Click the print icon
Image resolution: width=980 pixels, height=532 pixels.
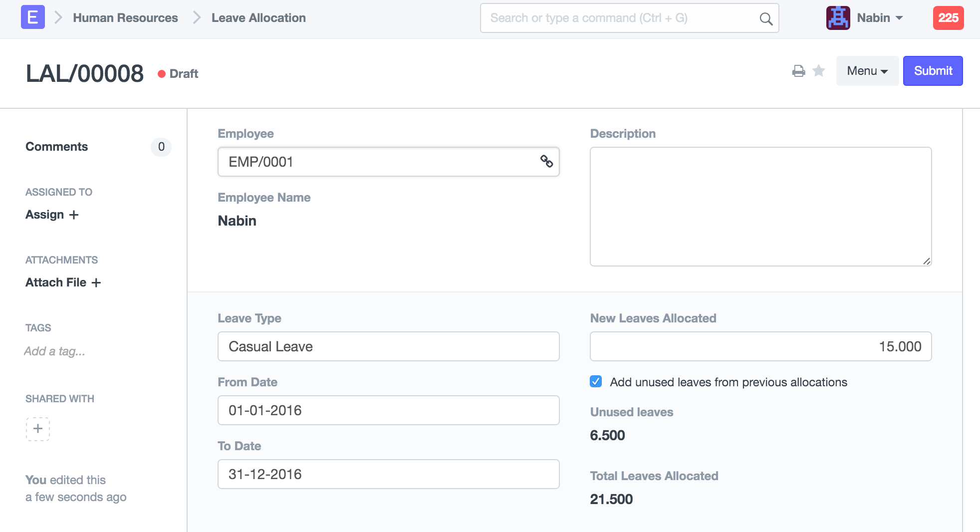[798, 71]
